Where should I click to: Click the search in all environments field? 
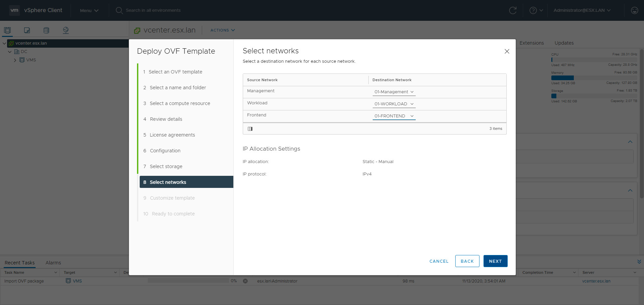tap(153, 10)
